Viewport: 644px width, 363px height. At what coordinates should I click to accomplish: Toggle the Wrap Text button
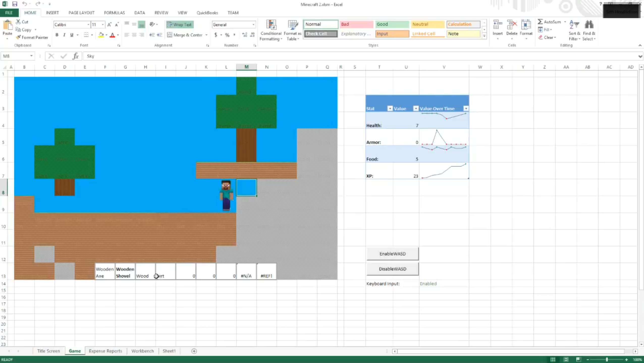[x=180, y=24]
